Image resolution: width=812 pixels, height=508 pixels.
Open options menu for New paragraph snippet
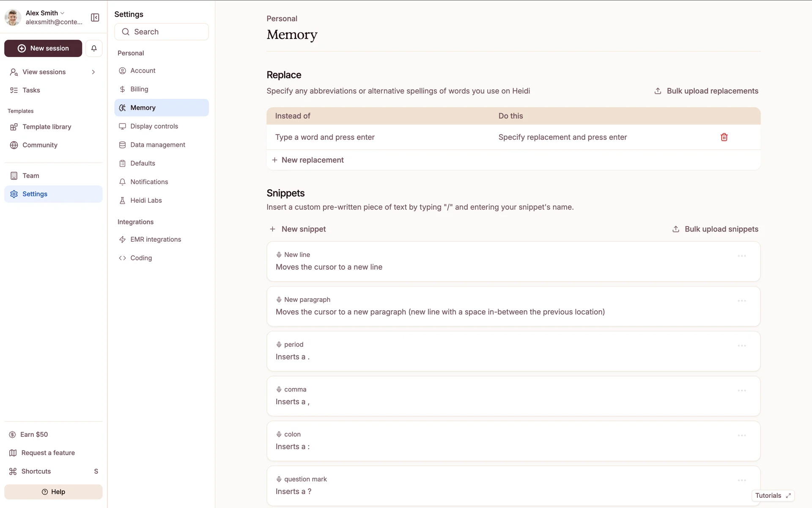pos(741,301)
